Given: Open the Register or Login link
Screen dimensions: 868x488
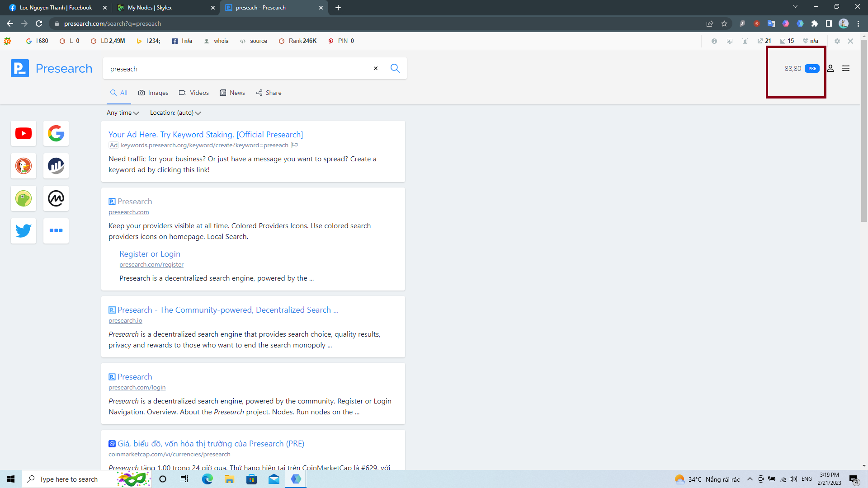Looking at the screenshot, I should click(150, 254).
